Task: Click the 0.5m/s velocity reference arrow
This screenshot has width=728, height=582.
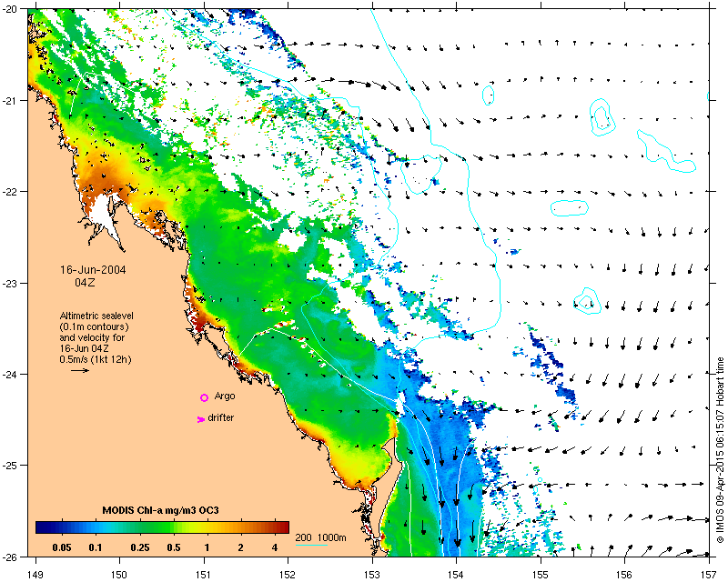Action: [x=80, y=370]
